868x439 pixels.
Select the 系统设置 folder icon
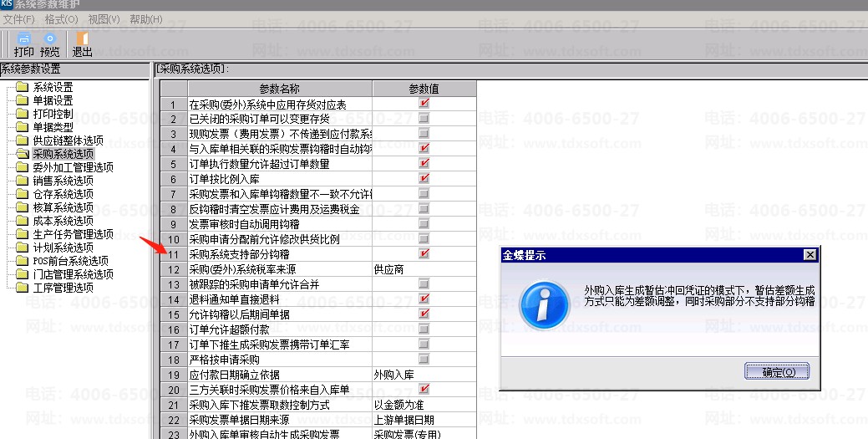tap(23, 87)
